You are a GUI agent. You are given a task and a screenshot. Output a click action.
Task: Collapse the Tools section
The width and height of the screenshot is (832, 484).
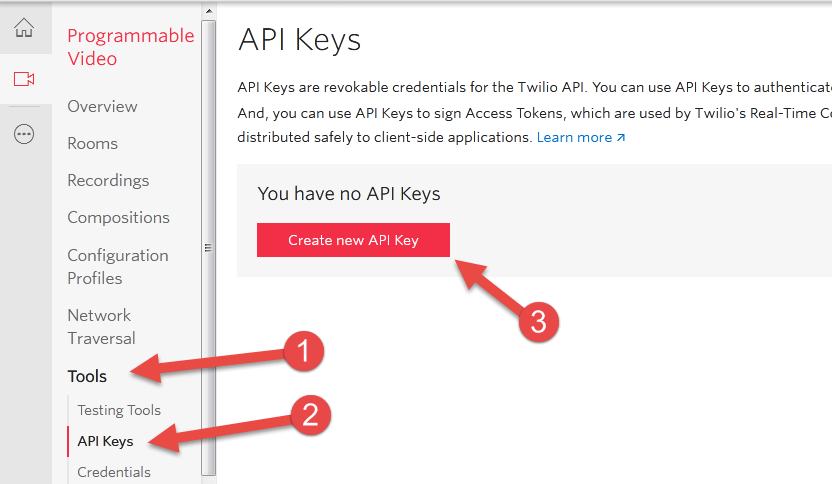87,376
